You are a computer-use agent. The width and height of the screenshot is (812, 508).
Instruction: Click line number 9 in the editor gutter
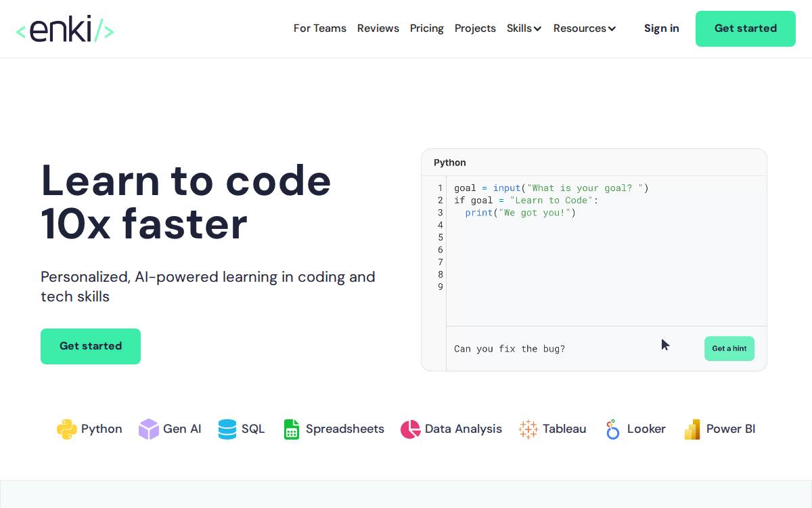441,287
